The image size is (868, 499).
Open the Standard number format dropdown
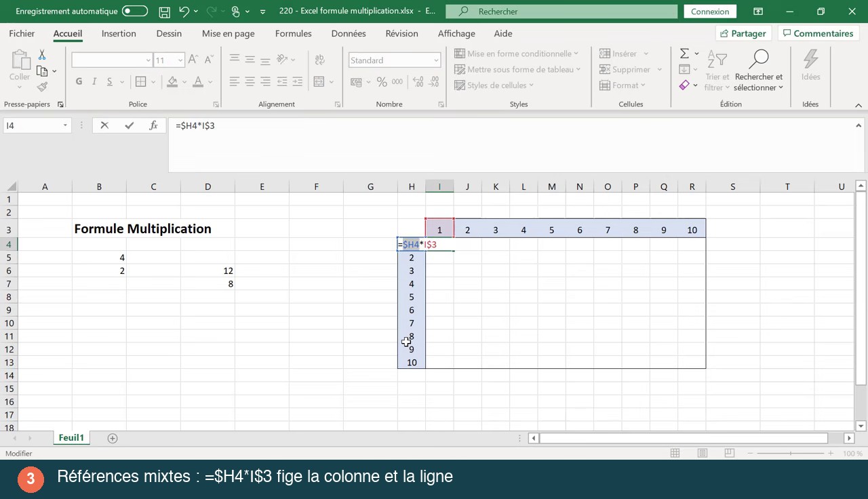(x=435, y=60)
